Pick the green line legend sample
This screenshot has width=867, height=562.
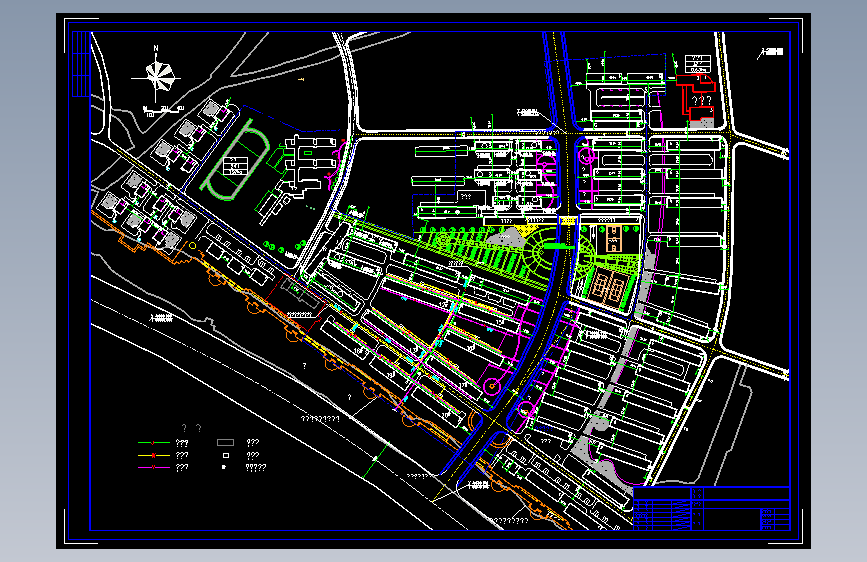click(x=153, y=443)
